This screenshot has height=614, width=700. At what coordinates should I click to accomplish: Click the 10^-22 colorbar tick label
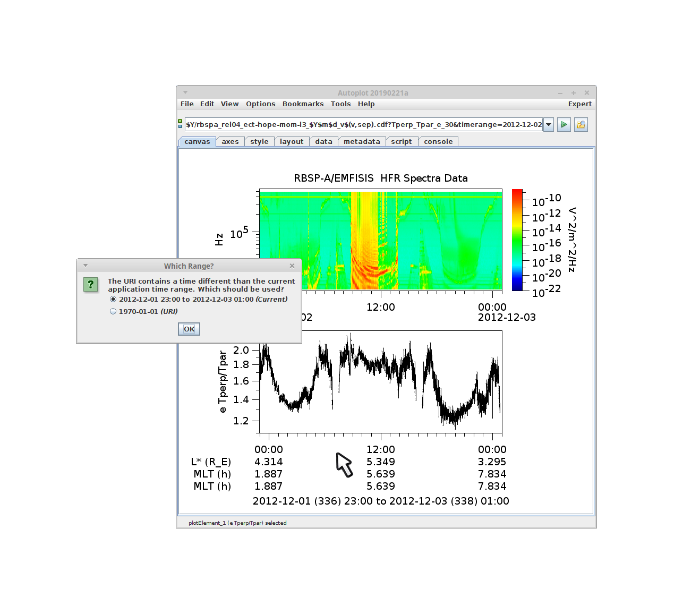click(547, 291)
